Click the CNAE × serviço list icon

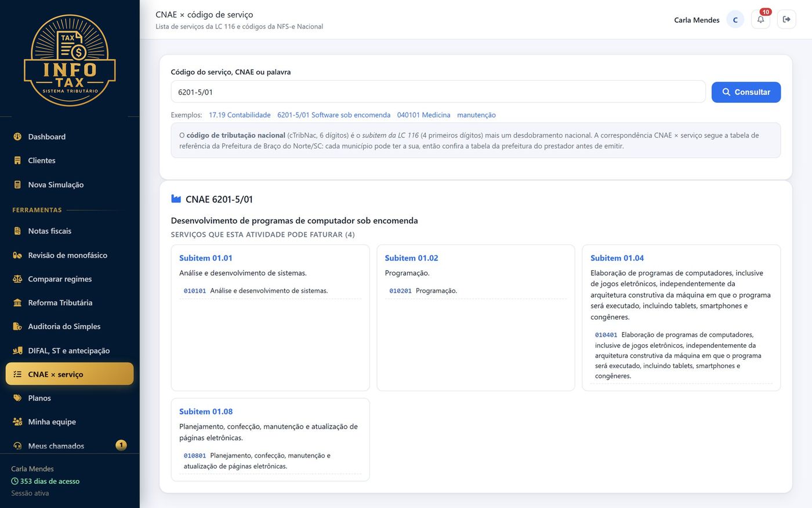[17, 374]
